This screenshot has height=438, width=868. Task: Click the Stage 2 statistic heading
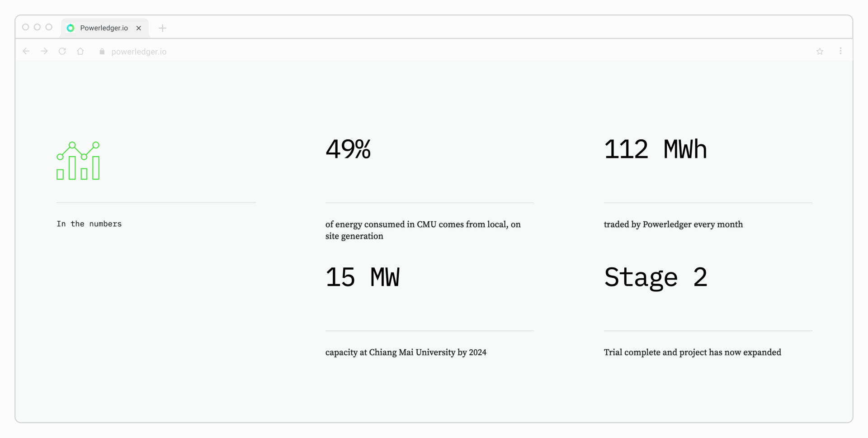point(656,277)
